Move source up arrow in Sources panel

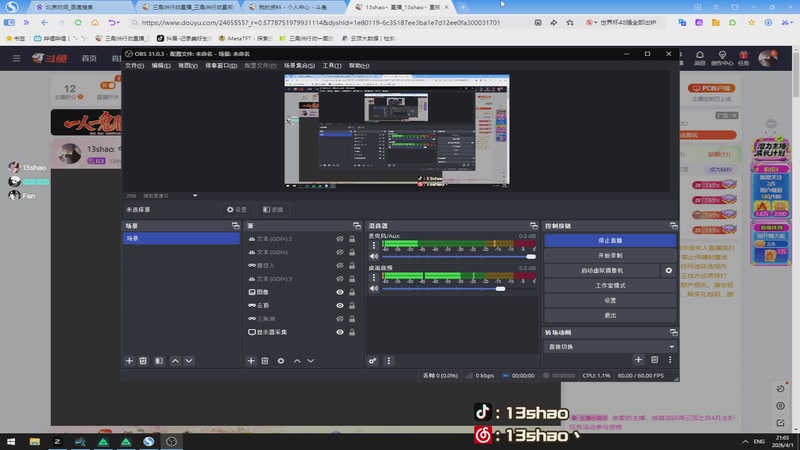pos(297,361)
